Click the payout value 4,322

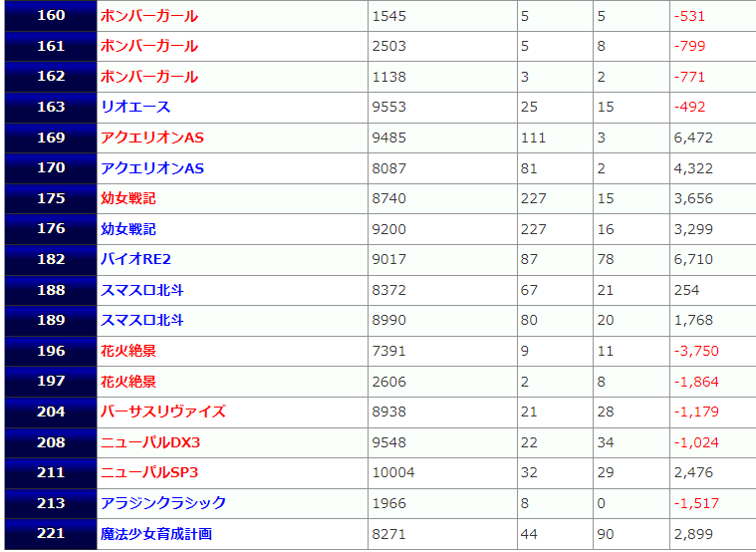click(x=693, y=168)
